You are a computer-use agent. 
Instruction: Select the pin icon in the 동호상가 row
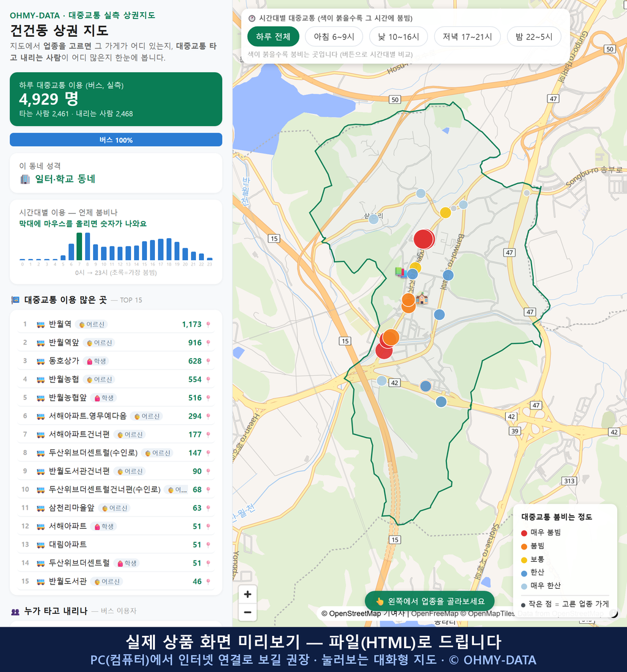(208, 361)
